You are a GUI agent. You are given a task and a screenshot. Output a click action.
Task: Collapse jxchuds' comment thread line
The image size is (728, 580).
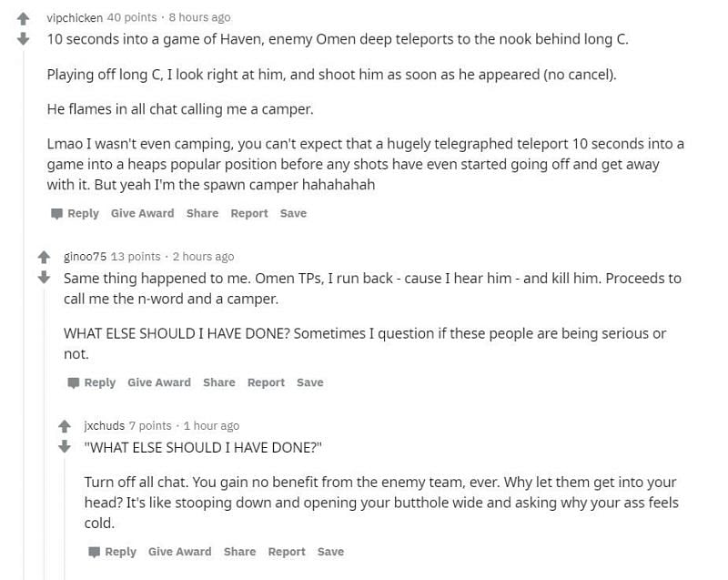click(x=65, y=520)
